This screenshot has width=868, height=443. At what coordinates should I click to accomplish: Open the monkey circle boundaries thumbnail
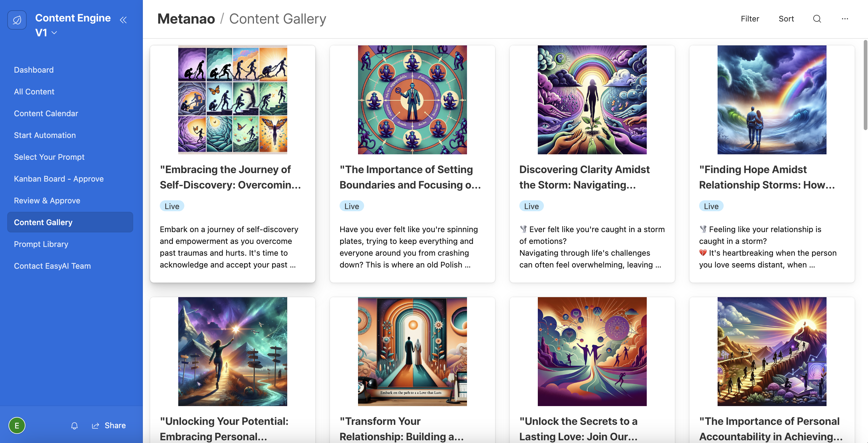[x=412, y=100]
